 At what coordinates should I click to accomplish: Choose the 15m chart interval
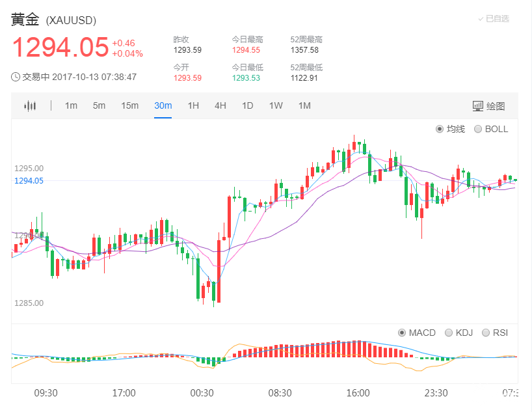129,106
